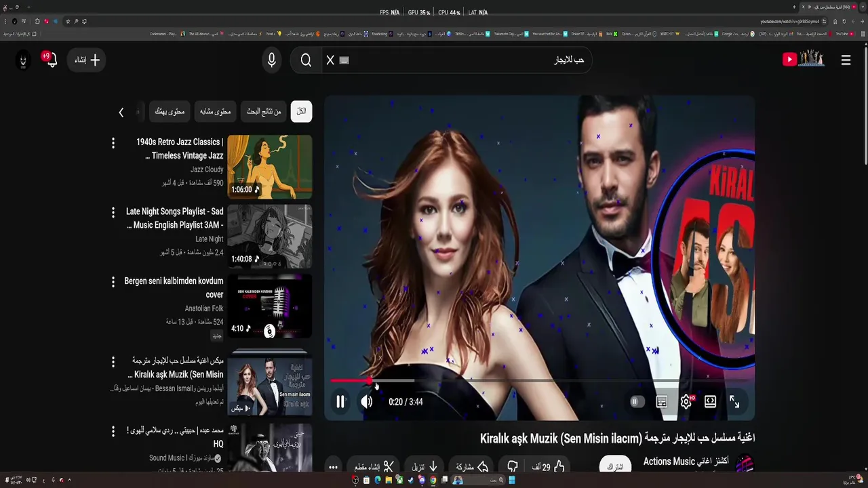Start voice search with microphone

tap(272, 60)
